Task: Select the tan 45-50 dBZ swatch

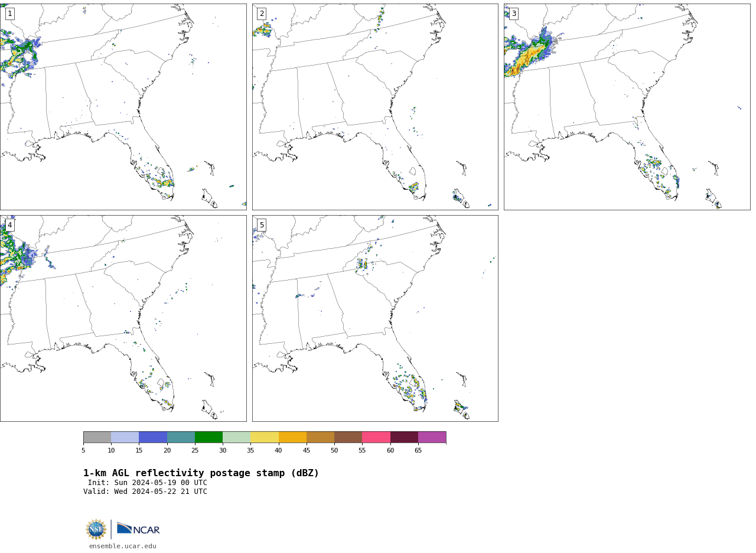Action: [x=320, y=437]
